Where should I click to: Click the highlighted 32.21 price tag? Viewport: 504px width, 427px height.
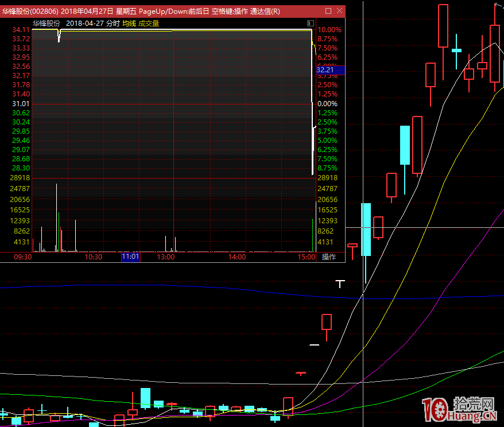[331, 69]
